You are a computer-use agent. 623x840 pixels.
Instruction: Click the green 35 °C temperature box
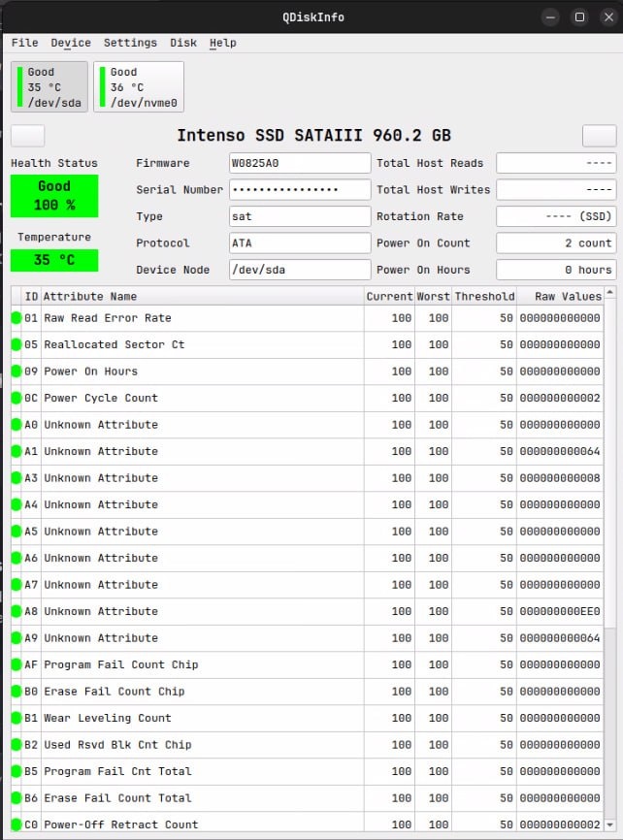point(54,260)
